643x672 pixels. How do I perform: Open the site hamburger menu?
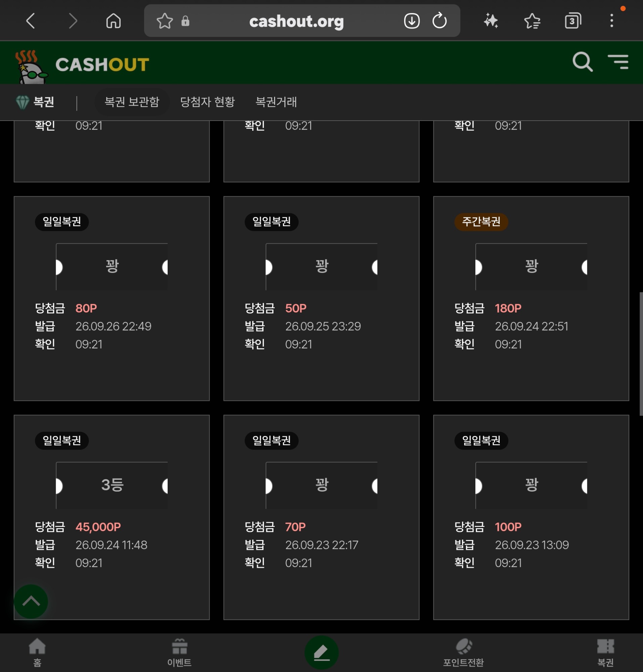[618, 62]
